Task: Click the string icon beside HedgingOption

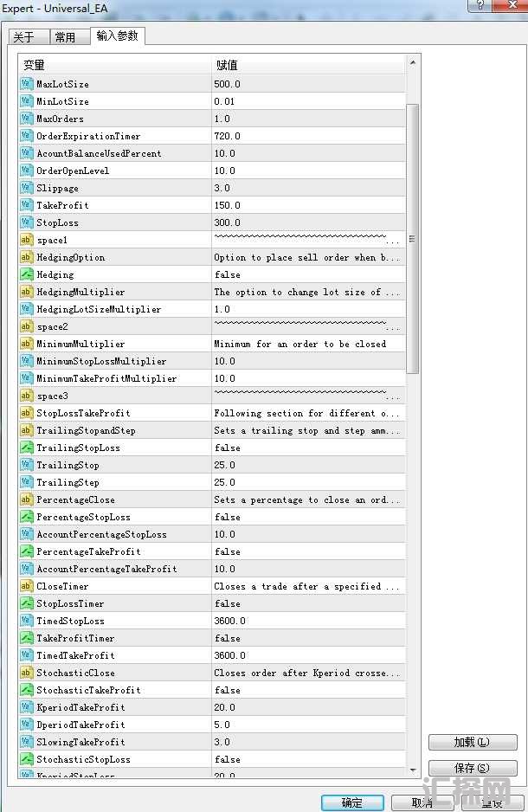Action: coord(26,257)
